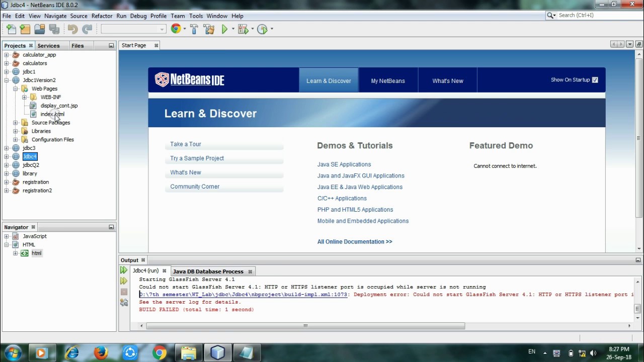
Task: Toggle the Show On Startup checkbox
Action: tap(595, 80)
